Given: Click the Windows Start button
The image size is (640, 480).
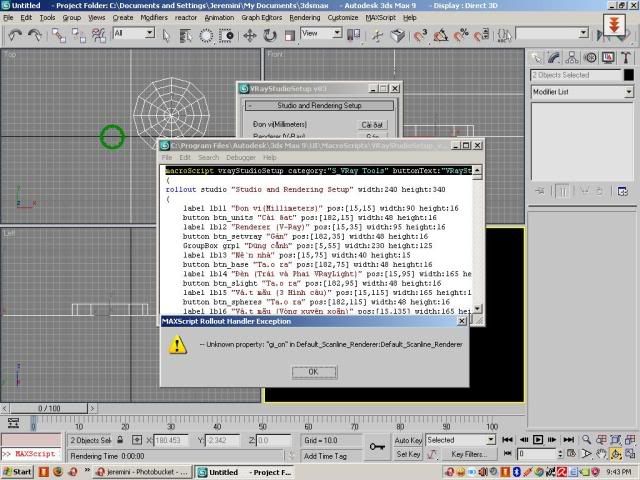Looking at the screenshot, I should pos(18,472).
